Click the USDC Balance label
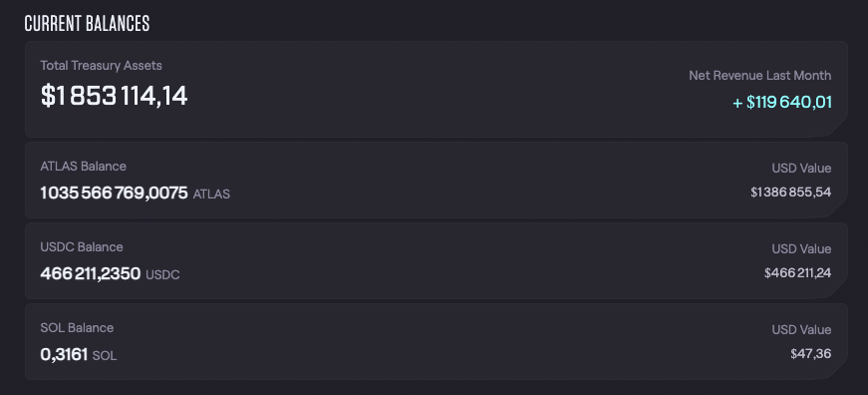The width and height of the screenshot is (868, 395). (x=82, y=247)
